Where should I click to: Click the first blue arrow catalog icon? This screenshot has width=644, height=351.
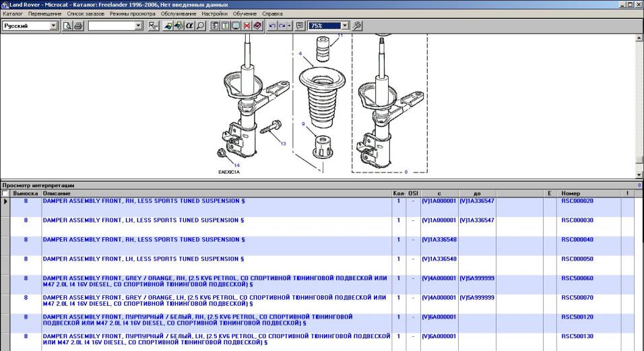pos(168,26)
